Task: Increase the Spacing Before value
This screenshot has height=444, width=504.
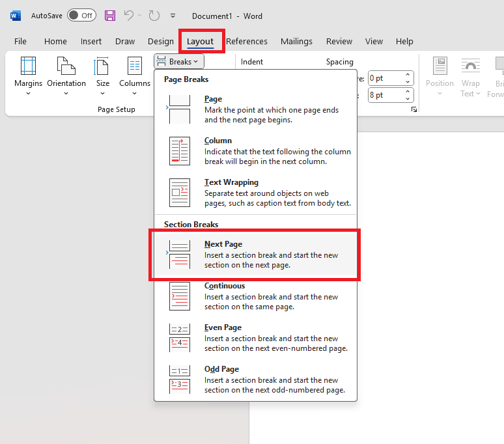Action: tap(408, 75)
